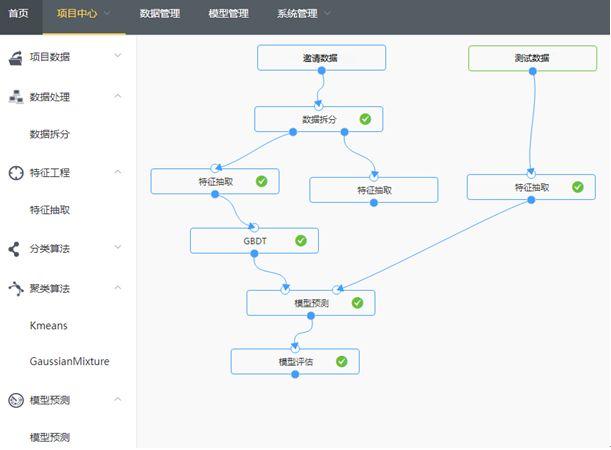Click output port of GBDT node

254,254
